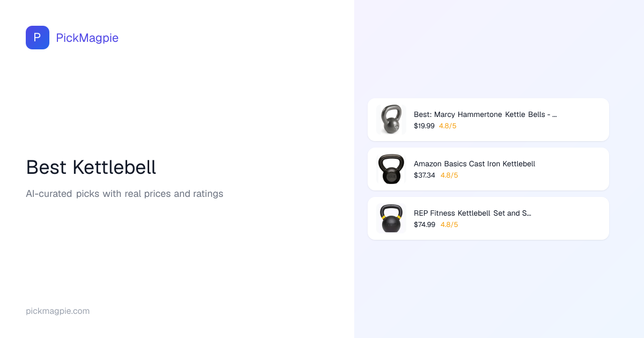Visit the pickmagpie.com footer link
Image resolution: width=644 pixels, height=338 pixels.
pyautogui.click(x=57, y=311)
